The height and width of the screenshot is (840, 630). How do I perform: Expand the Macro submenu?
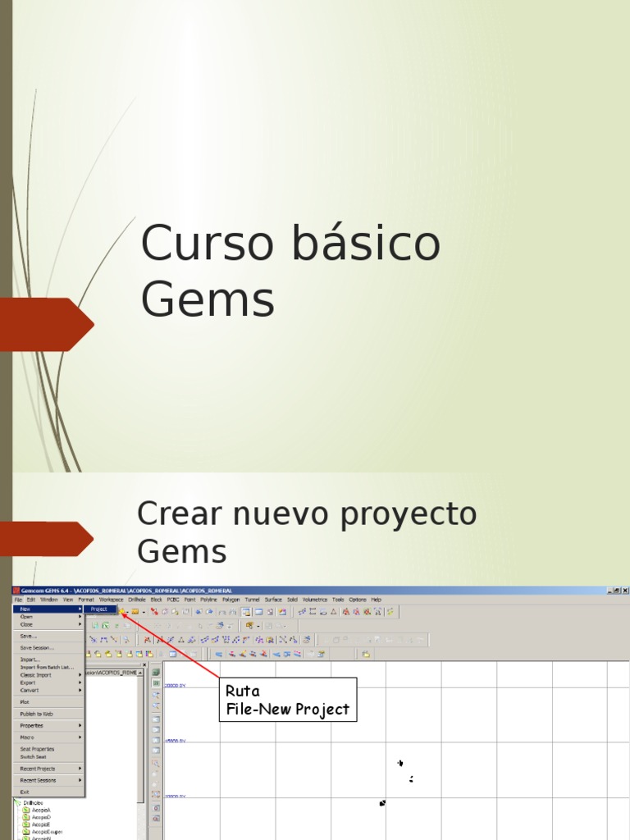point(48,737)
